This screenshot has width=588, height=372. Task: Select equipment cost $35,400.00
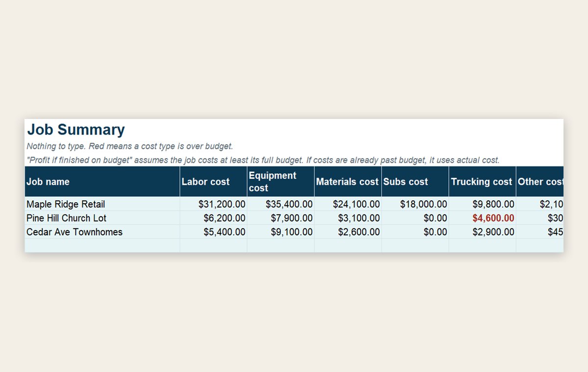coord(280,204)
